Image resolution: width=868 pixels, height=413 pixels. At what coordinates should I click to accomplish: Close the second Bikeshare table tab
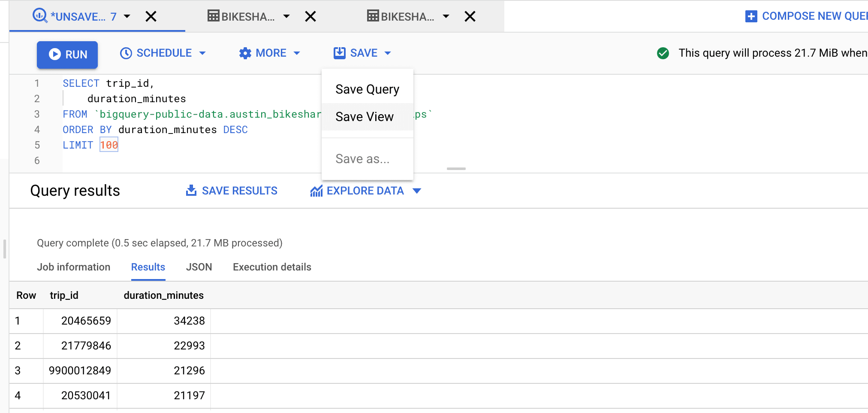click(x=470, y=17)
